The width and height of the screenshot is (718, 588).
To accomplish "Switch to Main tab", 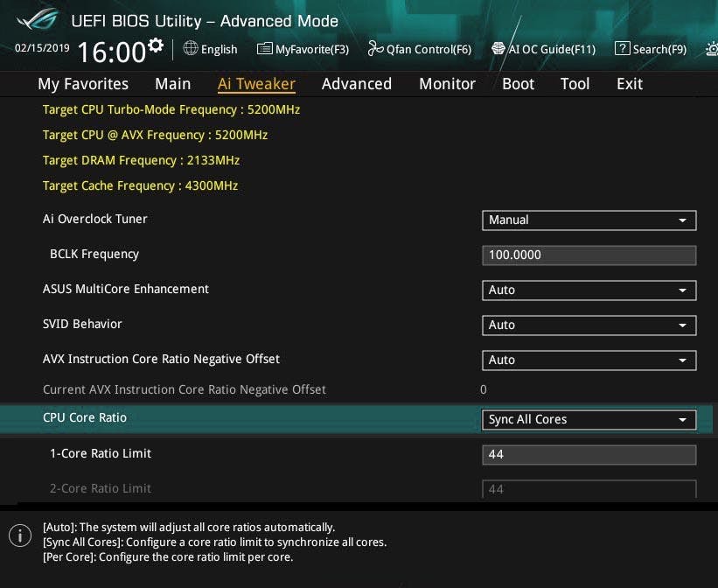I will (x=172, y=84).
